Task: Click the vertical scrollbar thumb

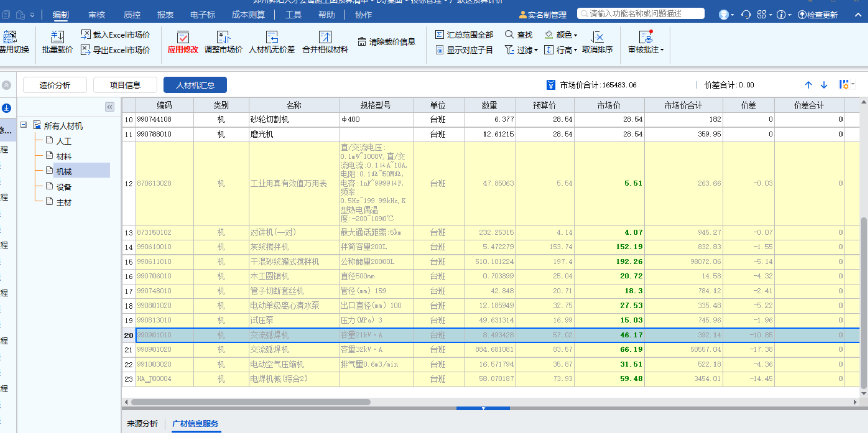Action: click(863, 303)
